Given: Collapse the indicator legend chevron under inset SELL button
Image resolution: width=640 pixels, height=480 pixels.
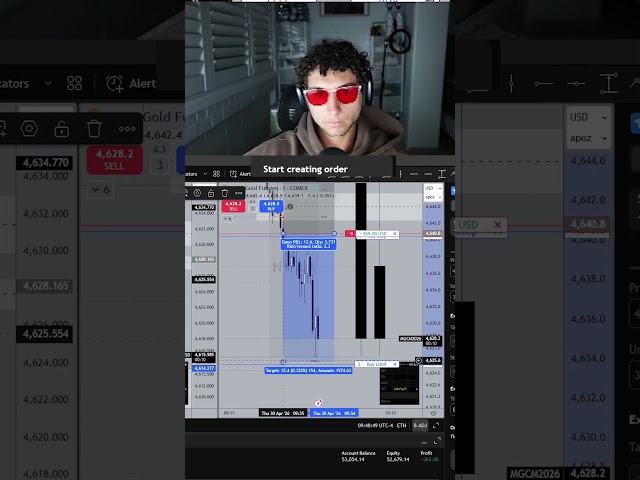Looking at the screenshot, I should (x=227, y=219).
